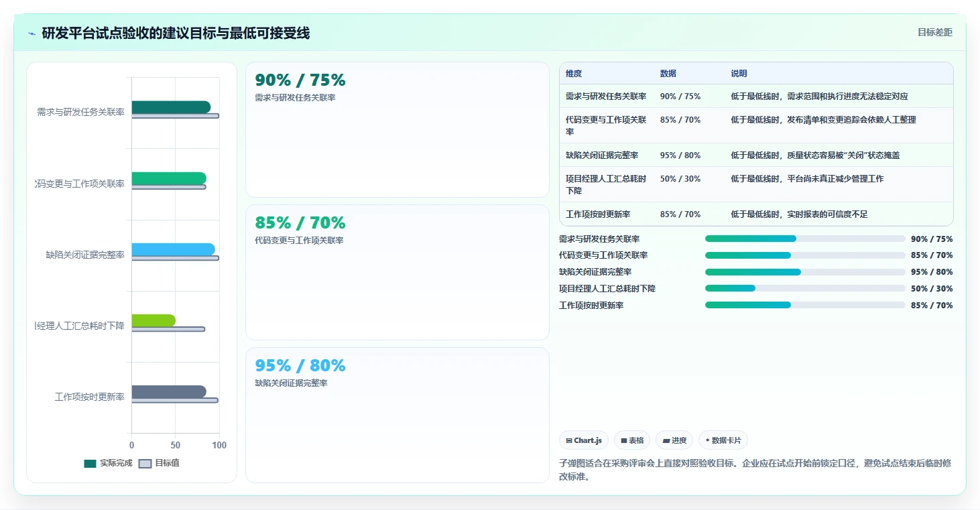The height and width of the screenshot is (510, 980).
Task: Click the teal 需求与研发任务关联率 bar in chart
Action: pyautogui.click(x=171, y=107)
